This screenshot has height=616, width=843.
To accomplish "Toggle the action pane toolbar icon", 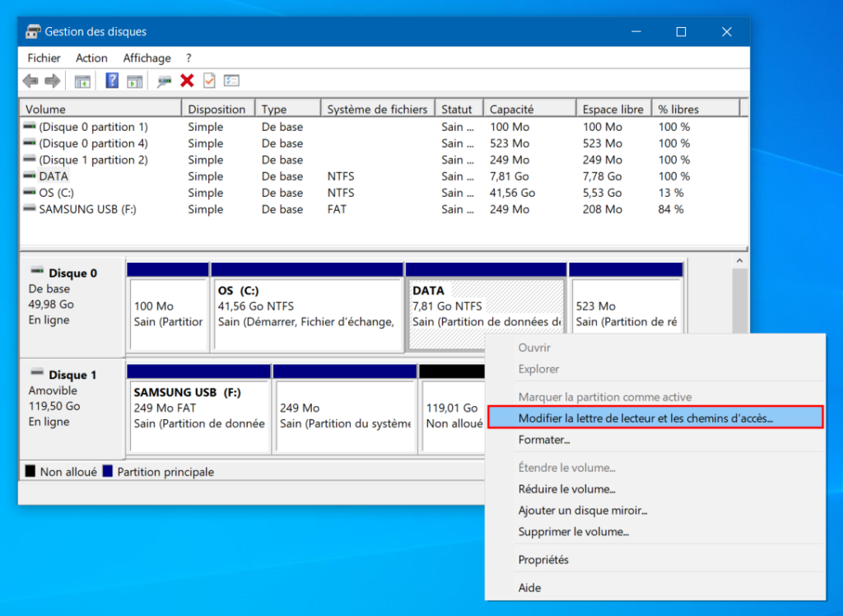I will click(x=134, y=82).
